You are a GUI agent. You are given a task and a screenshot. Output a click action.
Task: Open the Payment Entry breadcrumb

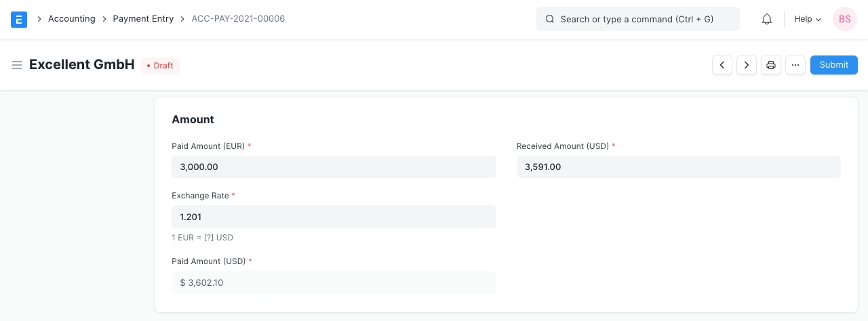pyautogui.click(x=143, y=19)
